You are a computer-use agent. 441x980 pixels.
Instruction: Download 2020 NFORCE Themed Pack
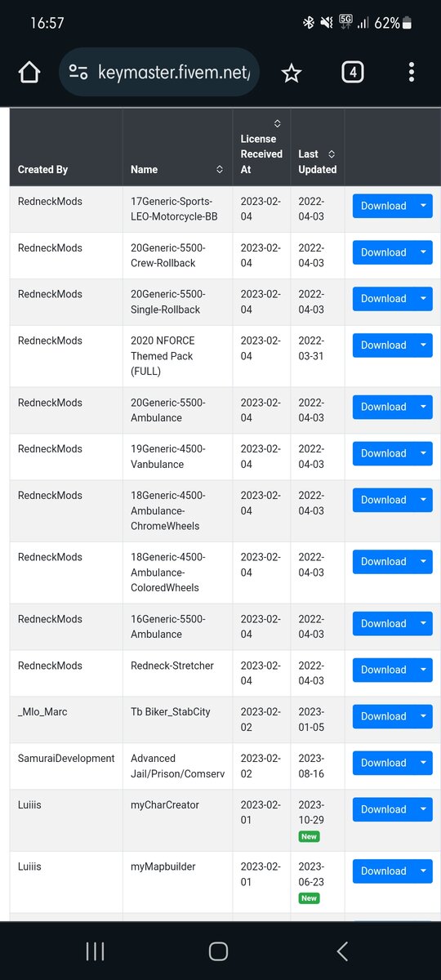(x=384, y=345)
